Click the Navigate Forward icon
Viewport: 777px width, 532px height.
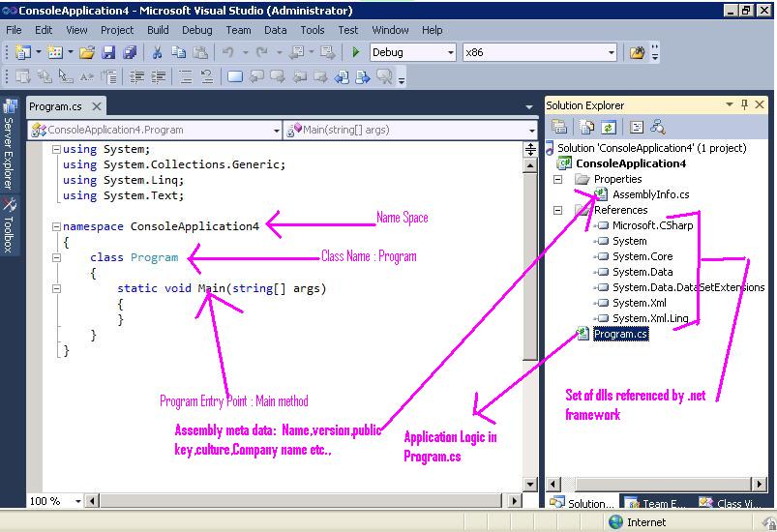click(328, 52)
